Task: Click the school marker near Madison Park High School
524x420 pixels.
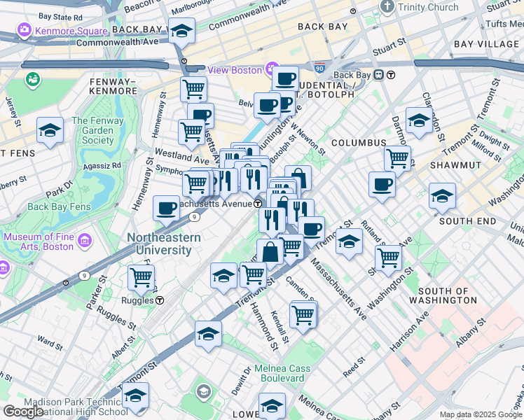Action: click(x=135, y=396)
